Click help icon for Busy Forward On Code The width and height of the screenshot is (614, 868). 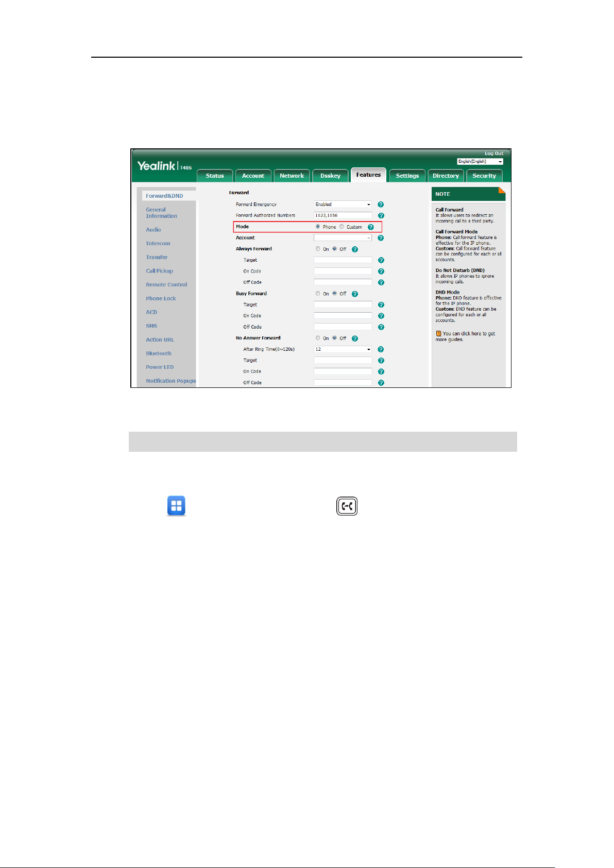(x=381, y=316)
